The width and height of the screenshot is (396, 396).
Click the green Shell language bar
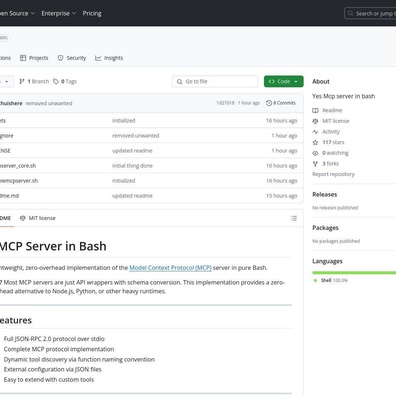point(354,273)
